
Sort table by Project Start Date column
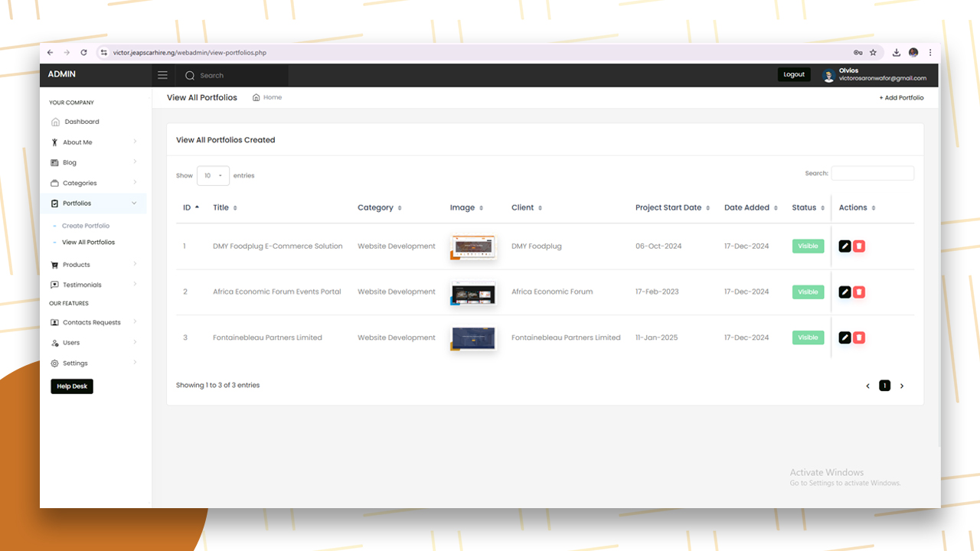click(672, 207)
